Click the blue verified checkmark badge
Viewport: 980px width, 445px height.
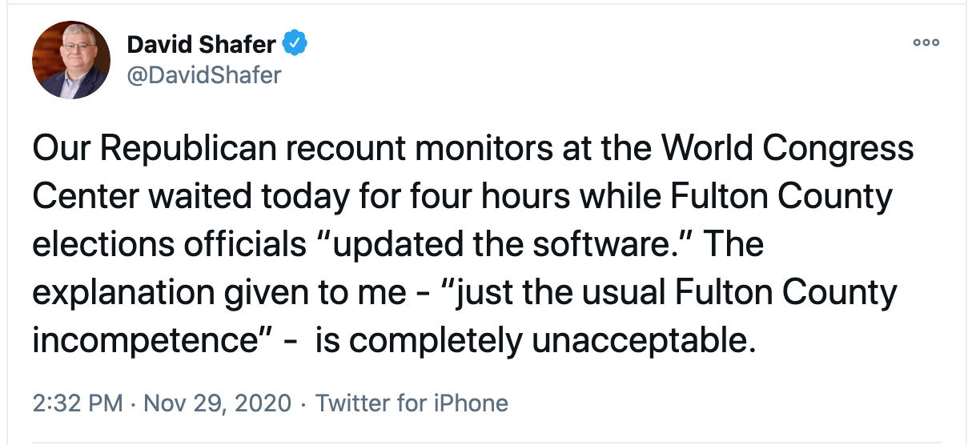coord(297,42)
